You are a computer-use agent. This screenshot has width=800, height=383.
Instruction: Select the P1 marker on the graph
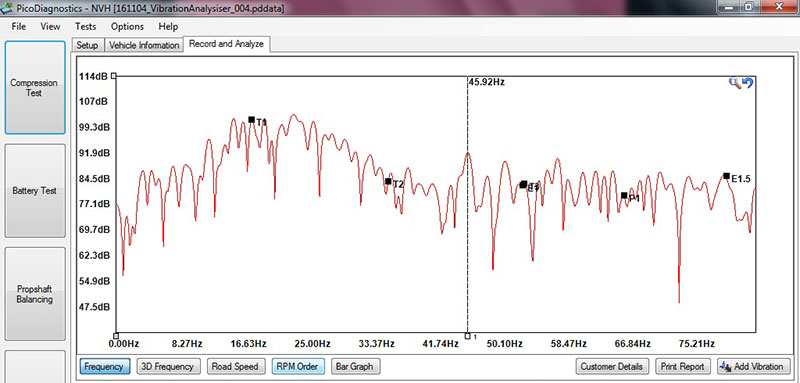click(624, 195)
